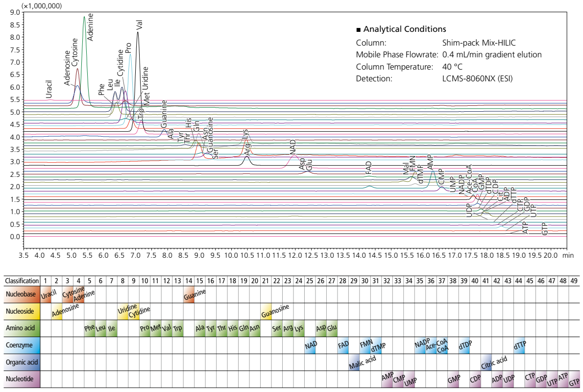Click the GTP cell in the Nucleotide row
This screenshot has width=583, height=392.
(575, 380)
